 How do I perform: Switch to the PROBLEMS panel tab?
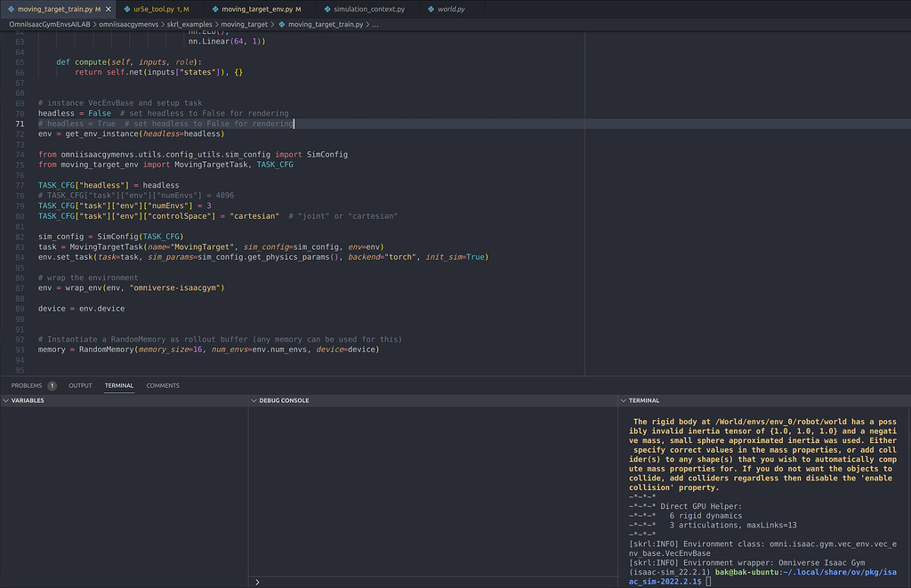tap(27, 385)
